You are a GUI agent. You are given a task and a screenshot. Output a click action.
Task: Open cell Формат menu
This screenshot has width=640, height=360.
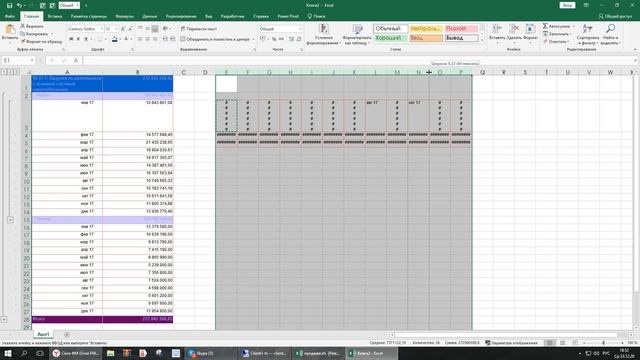(x=530, y=33)
